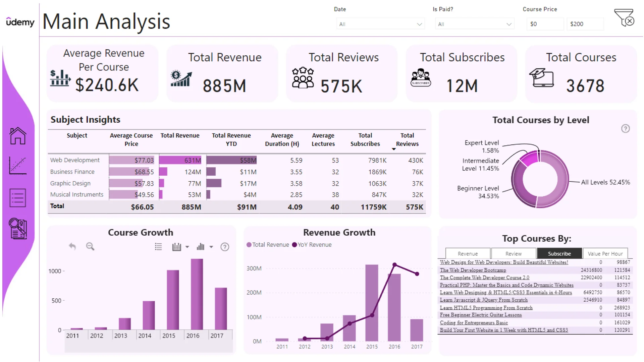Click the list view icon in Course Growth
The image size is (644, 362).
pyautogui.click(x=158, y=247)
